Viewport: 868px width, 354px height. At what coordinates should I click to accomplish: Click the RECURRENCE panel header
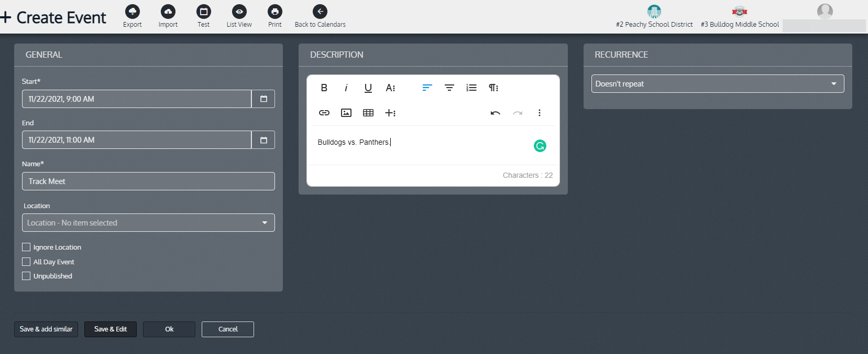tap(718, 55)
